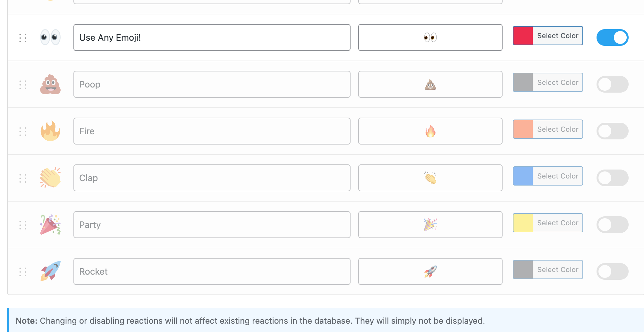Grab the drag handle for the Fire reaction
The height and width of the screenshot is (332, 644).
pyautogui.click(x=22, y=131)
